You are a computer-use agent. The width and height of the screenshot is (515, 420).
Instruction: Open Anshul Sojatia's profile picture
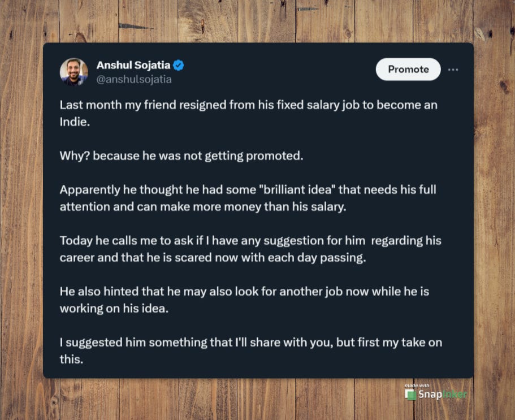tap(74, 72)
